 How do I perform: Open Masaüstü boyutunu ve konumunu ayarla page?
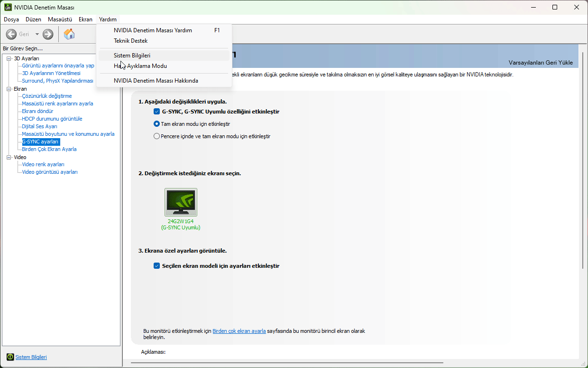[68, 134]
